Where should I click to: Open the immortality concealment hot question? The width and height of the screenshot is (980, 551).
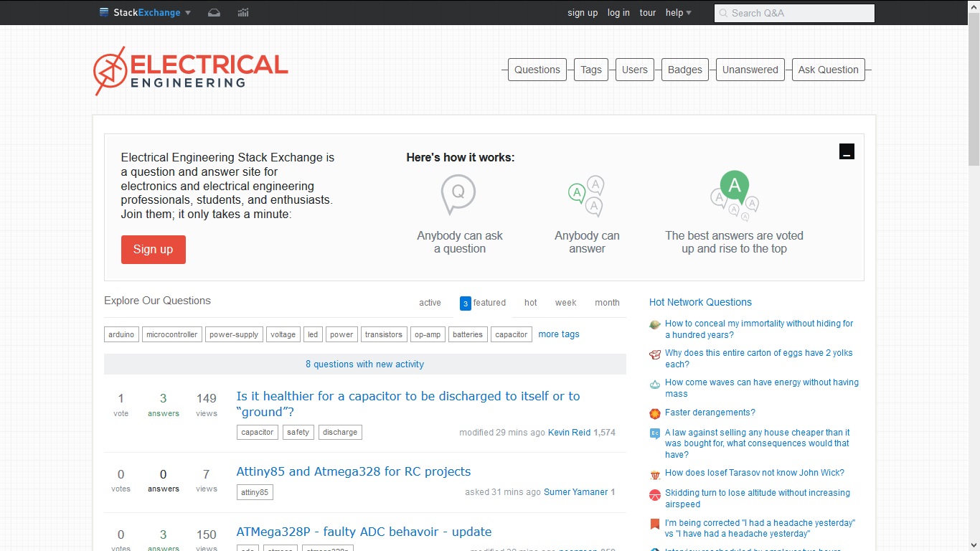[x=759, y=329]
